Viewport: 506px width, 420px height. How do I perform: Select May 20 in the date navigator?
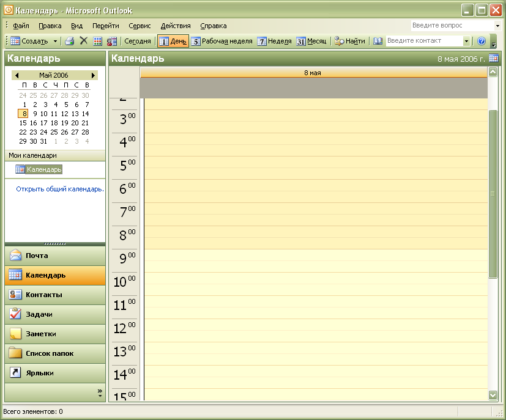pos(75,123)
